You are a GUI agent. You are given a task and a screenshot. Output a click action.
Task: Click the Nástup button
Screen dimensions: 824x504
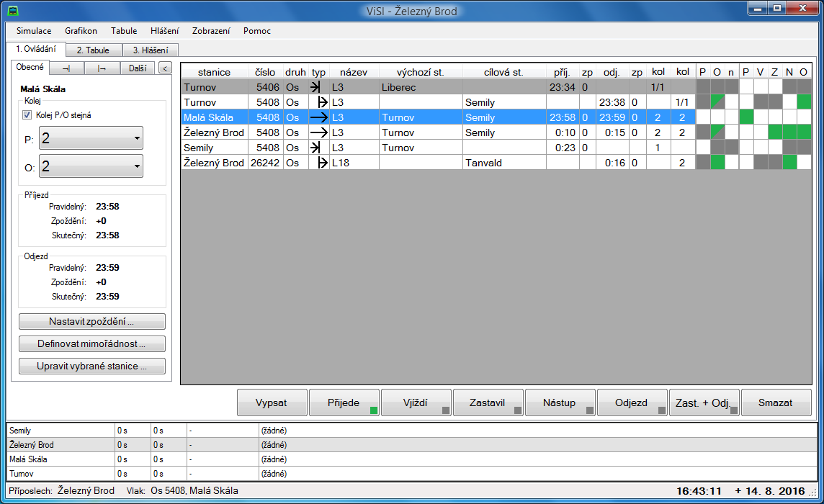[x=560, y=402]
